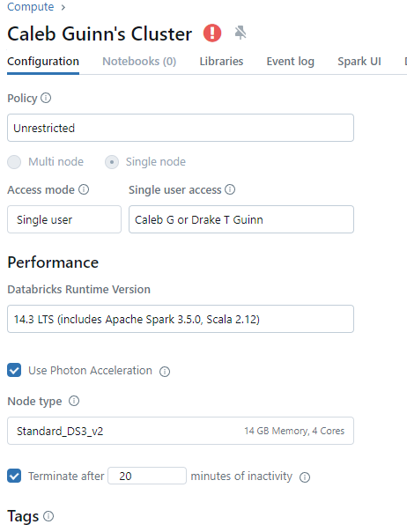Click the pin icon beside cluster name
The width and height of the screenshot is (407, 532).
coord(240,33)
